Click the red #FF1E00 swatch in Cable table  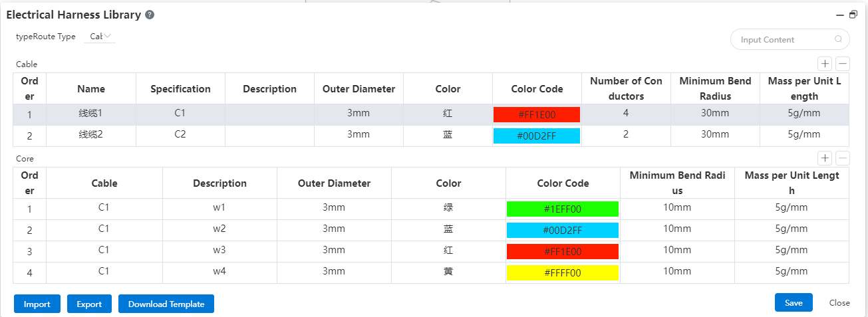click(537, 114)
